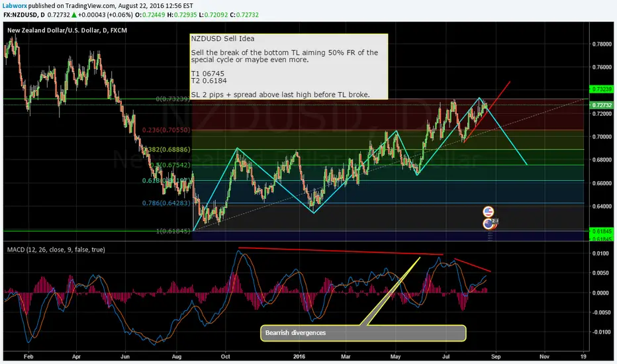
Task: Click the 1(0.61845) Fibonacci level label
Action: point(173,231)
